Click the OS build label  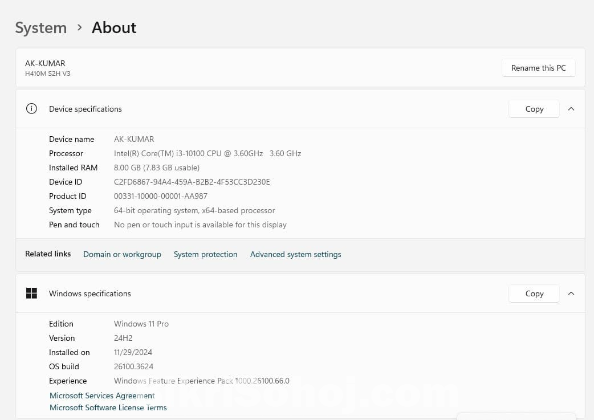pos(64,366)
